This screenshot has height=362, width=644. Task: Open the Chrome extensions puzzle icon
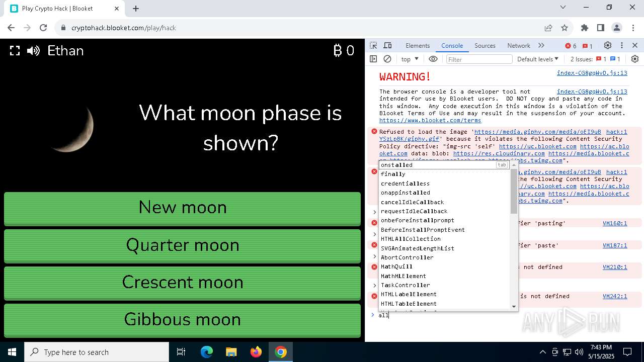tap(585, 28)
